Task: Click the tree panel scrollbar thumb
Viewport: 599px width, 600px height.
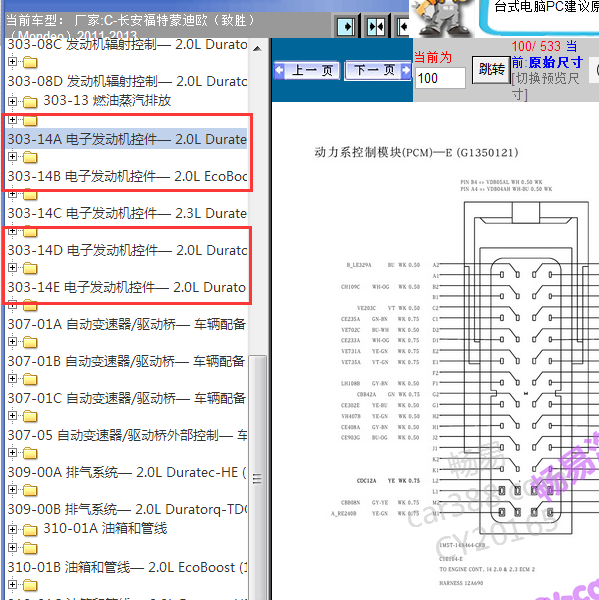Action: click(x=258, y=478)
